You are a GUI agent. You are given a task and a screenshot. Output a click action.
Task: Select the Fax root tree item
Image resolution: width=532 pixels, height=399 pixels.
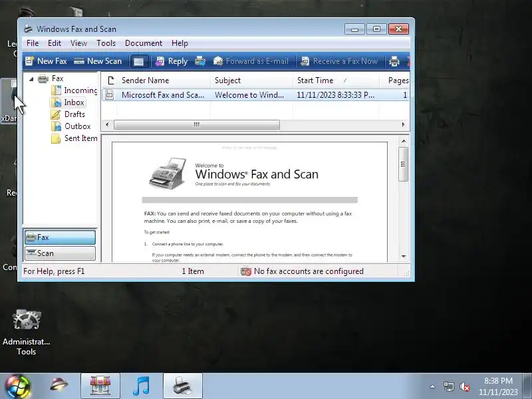(57, 78)
